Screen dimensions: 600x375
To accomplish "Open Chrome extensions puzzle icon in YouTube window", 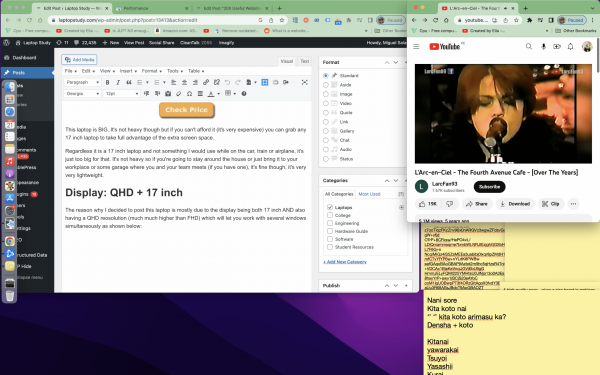I will tap(530, 20).
